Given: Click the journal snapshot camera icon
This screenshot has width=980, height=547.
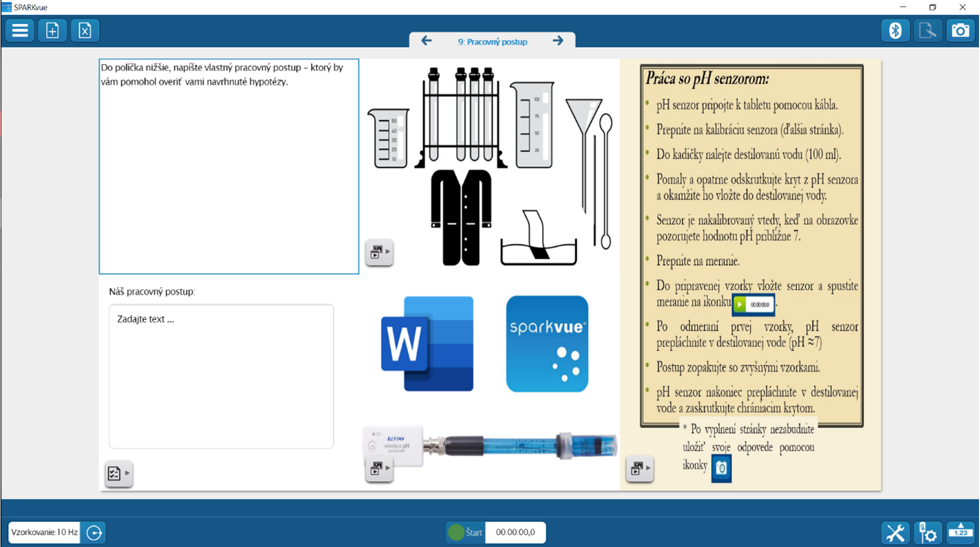Looking at the screenshot, I should 960,31.
